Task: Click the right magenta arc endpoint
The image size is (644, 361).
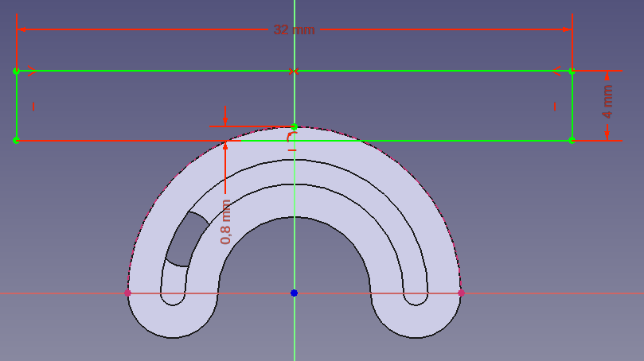Action: coord(461,293)
